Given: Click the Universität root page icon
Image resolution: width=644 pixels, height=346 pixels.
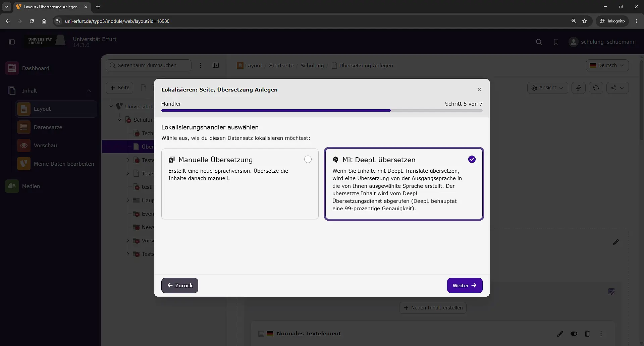Looking at the screenshot, I should (x=119, y=106).
